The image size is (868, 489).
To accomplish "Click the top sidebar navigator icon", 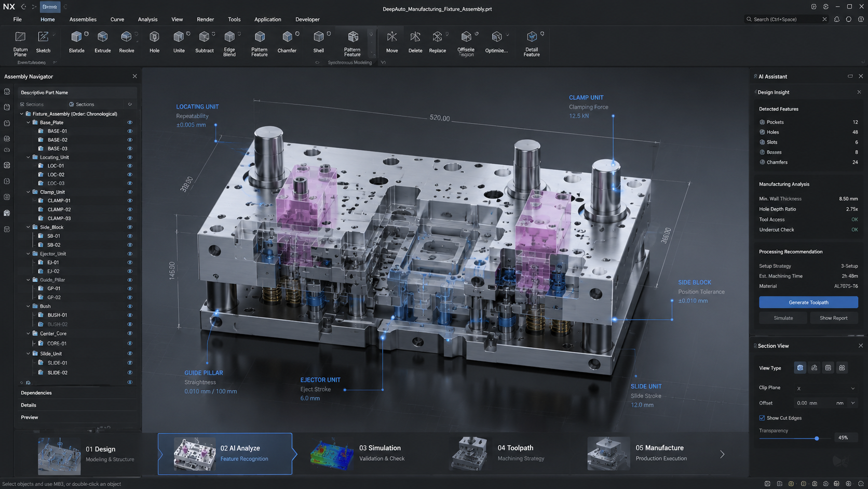I will [7, 91].
